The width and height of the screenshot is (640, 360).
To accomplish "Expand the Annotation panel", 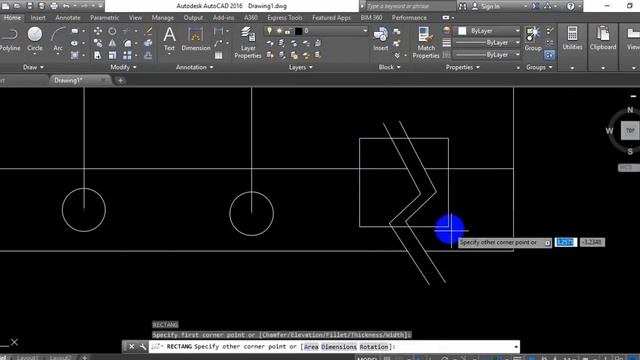I will click(194, 67).
